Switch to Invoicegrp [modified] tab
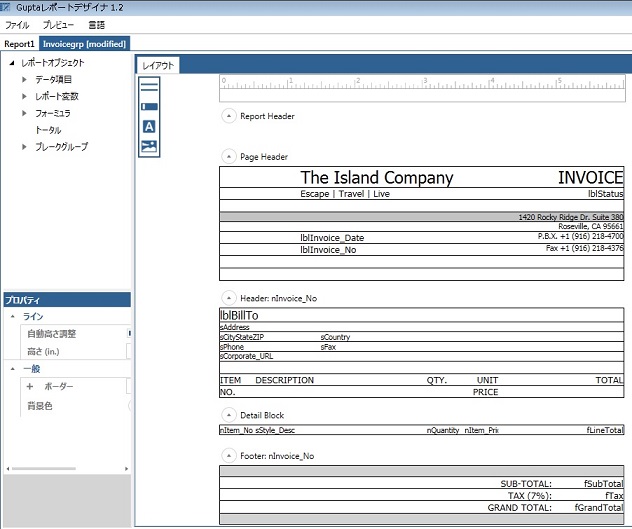The image size is (632, 529). click(84, 44)
